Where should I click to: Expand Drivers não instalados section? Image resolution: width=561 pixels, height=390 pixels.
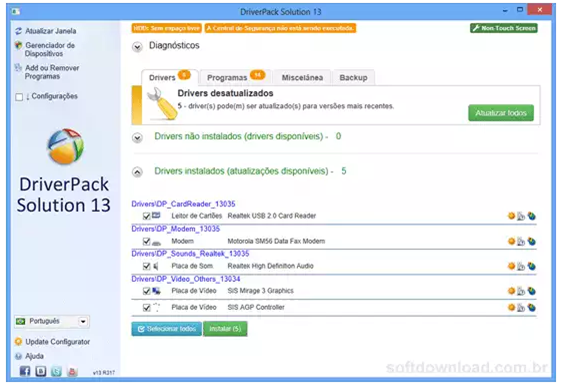tap(137, 137)
